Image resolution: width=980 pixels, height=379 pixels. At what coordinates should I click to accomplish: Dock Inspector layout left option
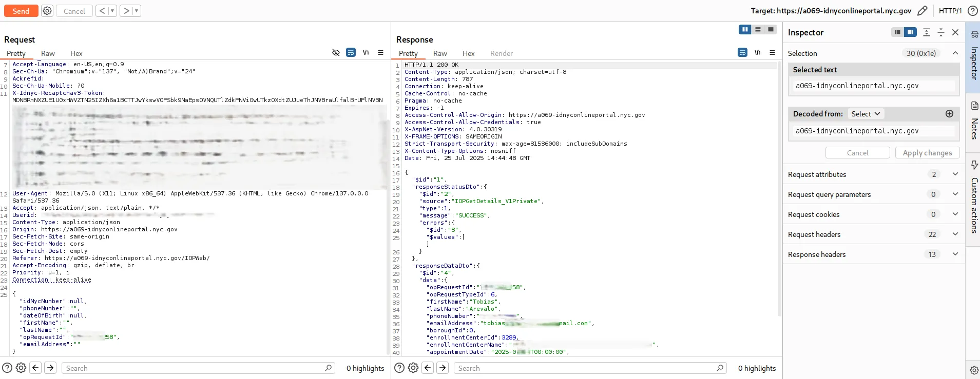(x=897, y=32)
